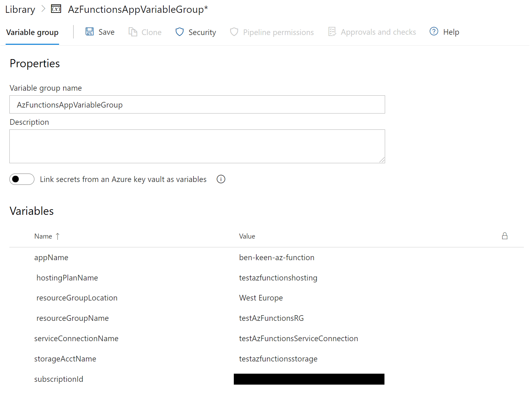Switch to the Variable group tab

click(x=32, y=32)
